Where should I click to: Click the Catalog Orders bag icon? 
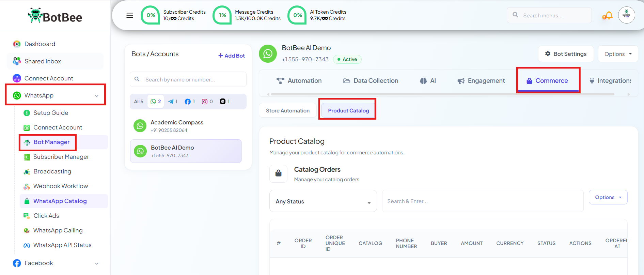tap(278, 173)
